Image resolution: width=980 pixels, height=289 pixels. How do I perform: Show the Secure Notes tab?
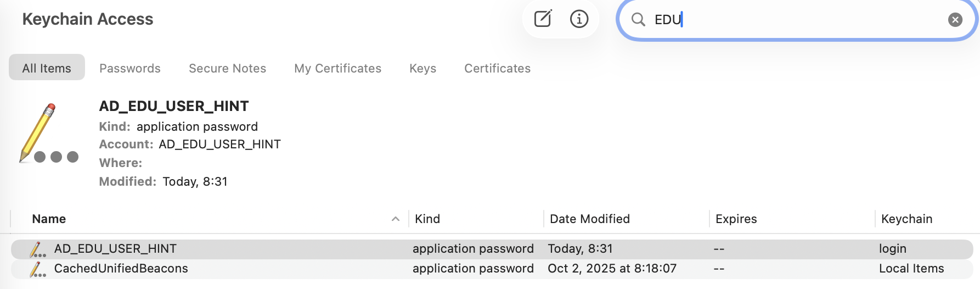point(227,68)
